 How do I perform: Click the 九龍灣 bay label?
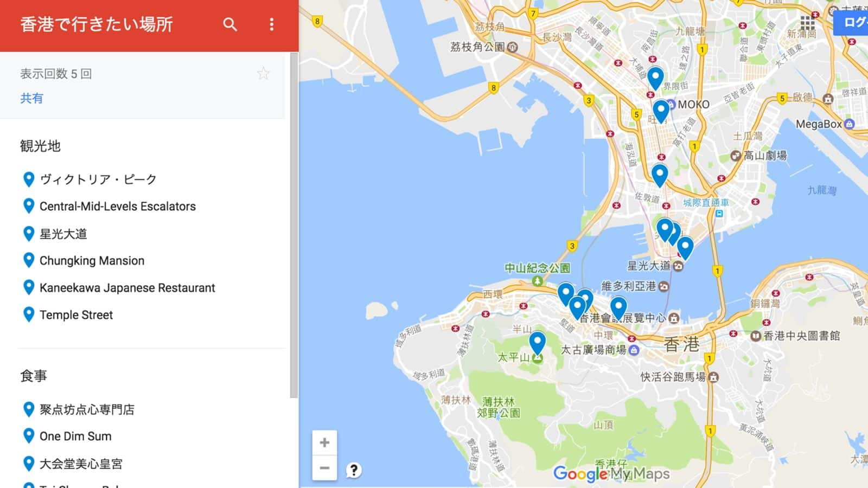(x=822, y=190)
